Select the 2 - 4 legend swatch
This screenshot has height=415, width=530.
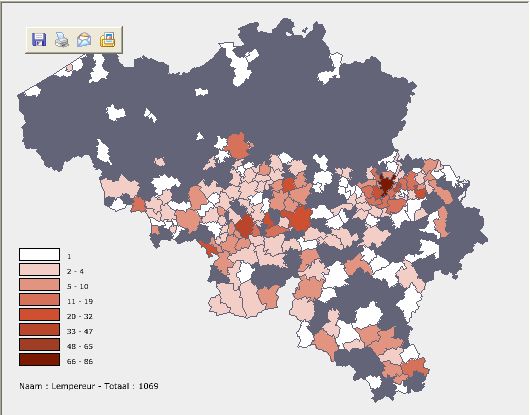click(40, 270)
